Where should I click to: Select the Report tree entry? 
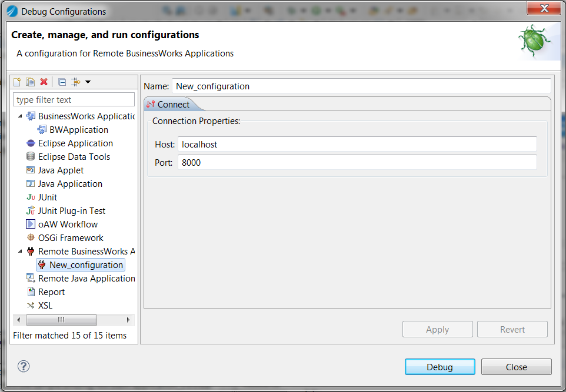51,292
